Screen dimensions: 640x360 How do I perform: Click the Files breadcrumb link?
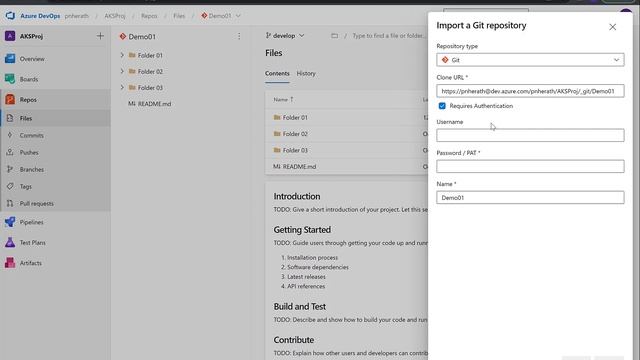[179, 16]
